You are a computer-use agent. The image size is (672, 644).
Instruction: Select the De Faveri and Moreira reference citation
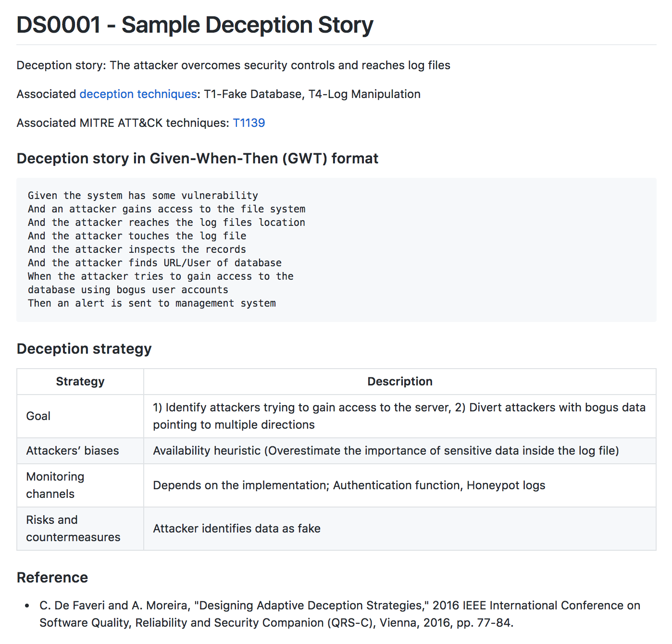click(x=340, y=614)
